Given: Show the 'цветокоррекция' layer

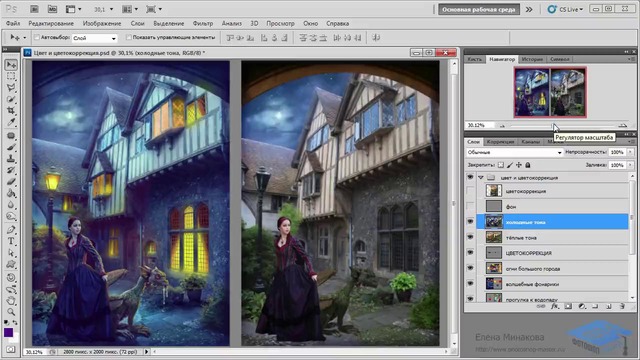Looking at the screenshot, I should (x=470, y=191).
